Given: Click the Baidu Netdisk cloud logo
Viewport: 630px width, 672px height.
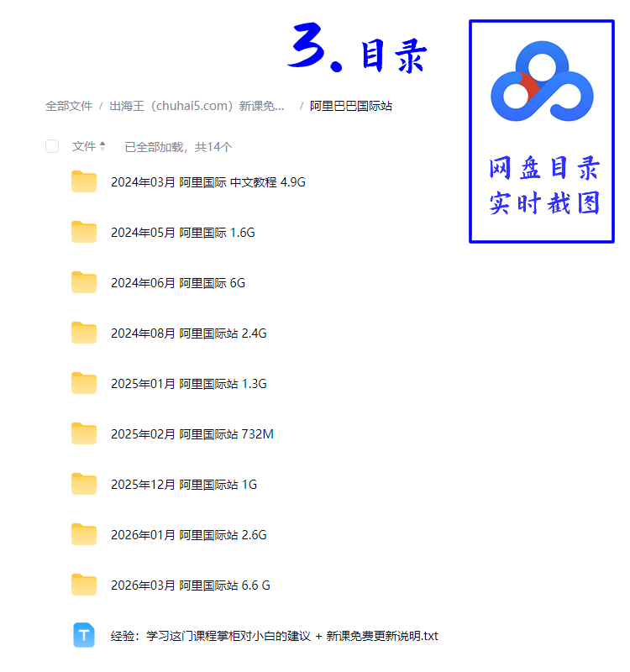Looking at the screenshot, I should tap(541, 81).
